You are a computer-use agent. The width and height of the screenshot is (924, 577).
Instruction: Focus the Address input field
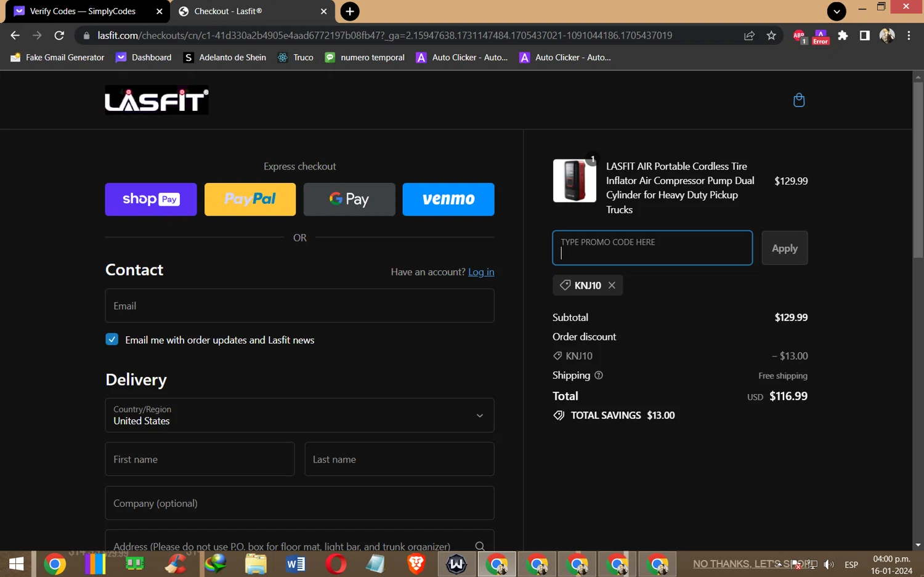click(299, 542)
